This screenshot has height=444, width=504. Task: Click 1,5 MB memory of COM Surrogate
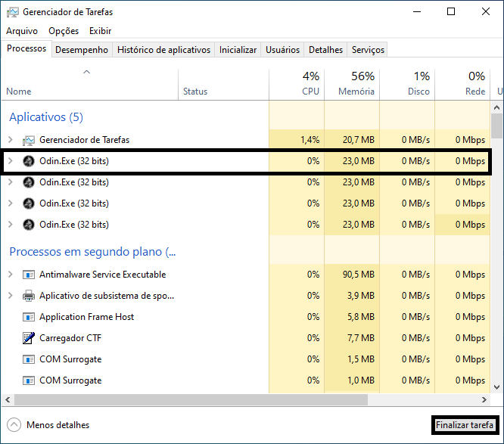361,359
